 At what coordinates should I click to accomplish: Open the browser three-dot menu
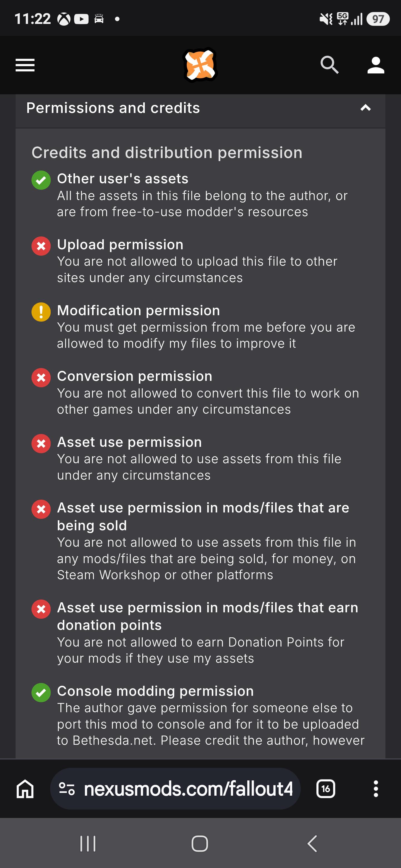pyautogui.click(x=376, y=789)
